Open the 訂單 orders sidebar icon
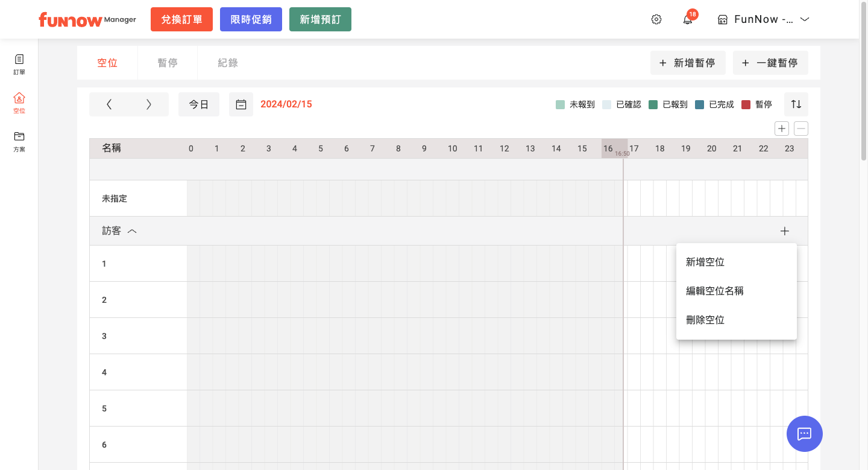Viewport: 868px width, 470px height. point(19,65)
